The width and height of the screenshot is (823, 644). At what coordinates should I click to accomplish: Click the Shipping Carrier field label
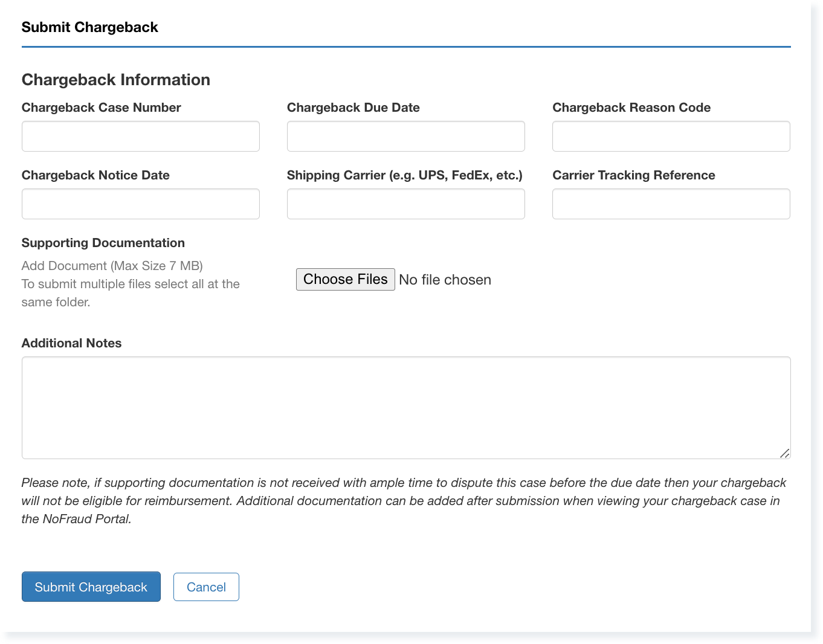click(404, 175)
